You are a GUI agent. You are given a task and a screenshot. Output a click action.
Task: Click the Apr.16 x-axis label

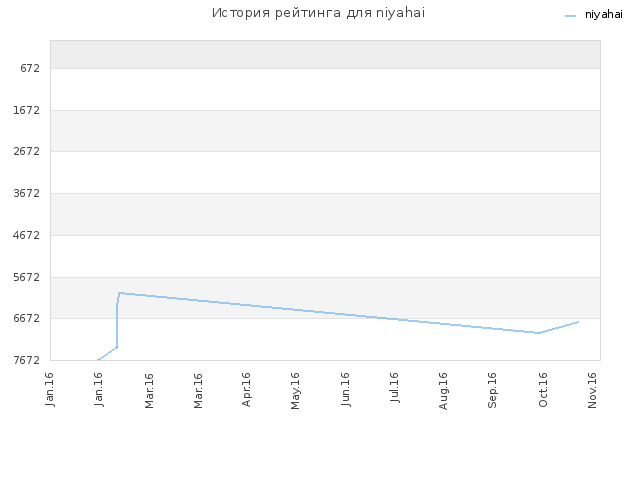[x=246, y=389]
